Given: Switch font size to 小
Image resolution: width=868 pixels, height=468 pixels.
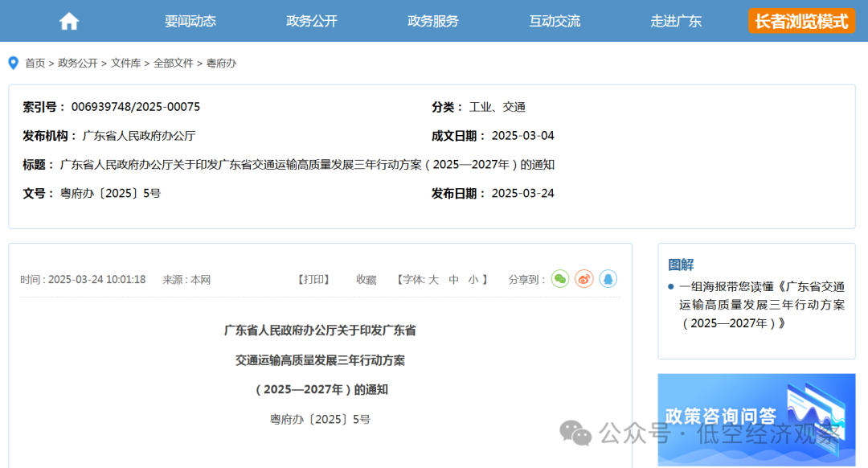Looking at the screenshot, I should [472, 279].
